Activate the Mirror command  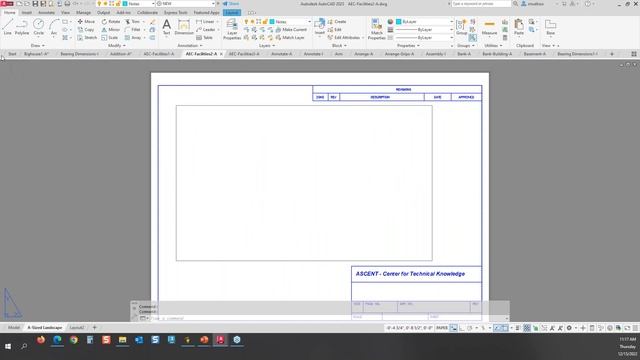coord(111,29)
